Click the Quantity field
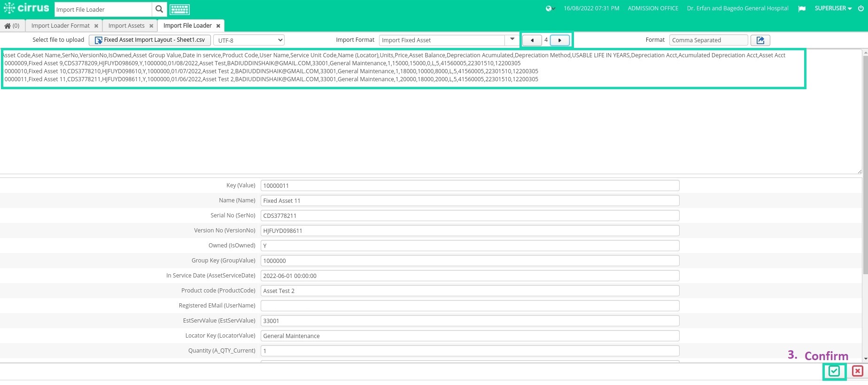Screen dimensions: 868x385 (x=470, y=351)
